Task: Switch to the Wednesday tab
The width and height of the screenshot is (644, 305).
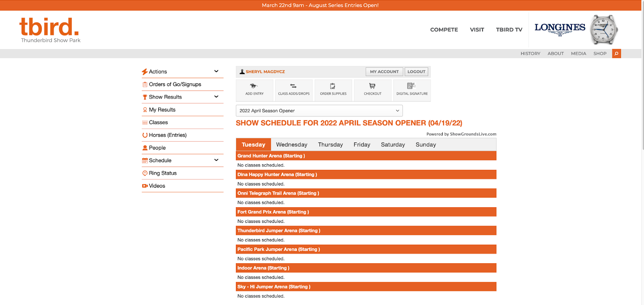Action: point(292,144)
